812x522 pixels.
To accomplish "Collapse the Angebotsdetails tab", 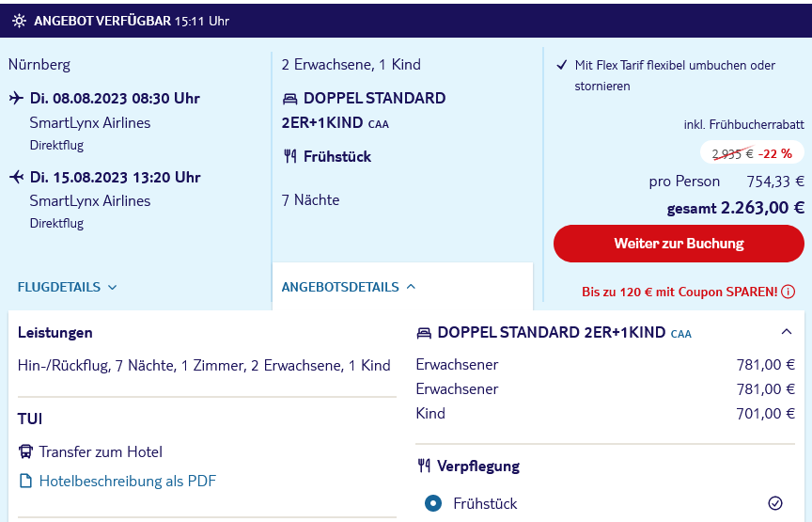I will (349, 287).
